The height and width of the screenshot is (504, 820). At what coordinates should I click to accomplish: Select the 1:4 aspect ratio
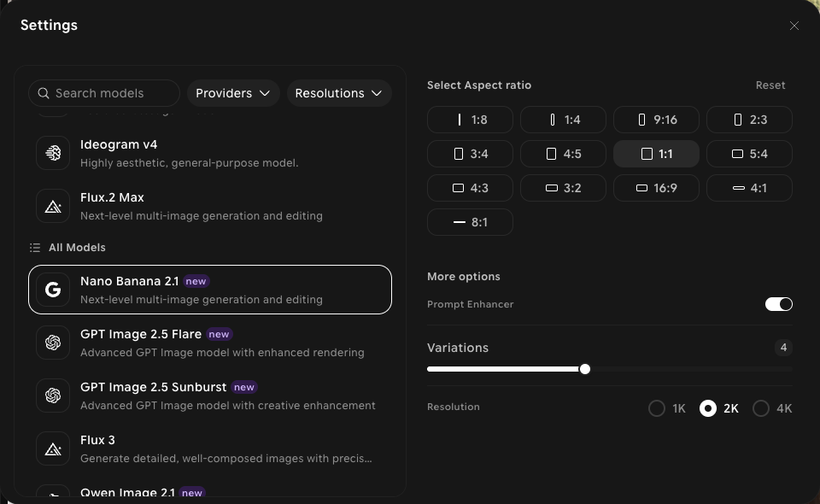click(563, 120)
